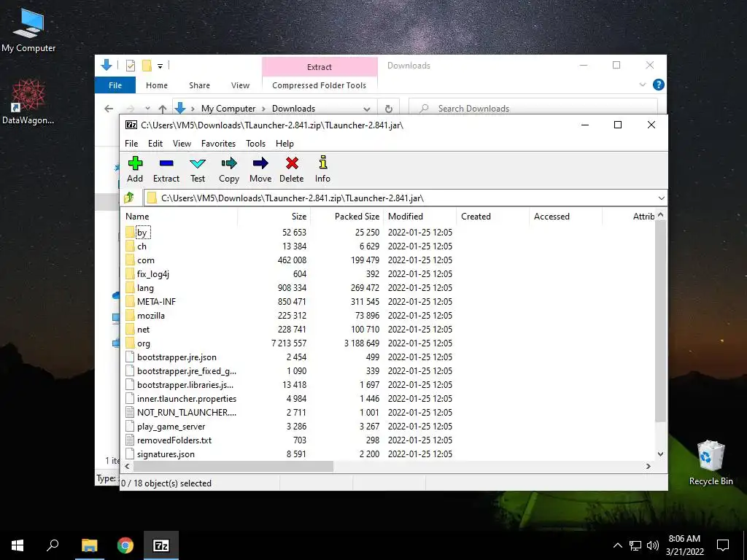747x560 pixels.
Task: Select the removedFolders.txt file icon
Action: [x=130, y=440]
